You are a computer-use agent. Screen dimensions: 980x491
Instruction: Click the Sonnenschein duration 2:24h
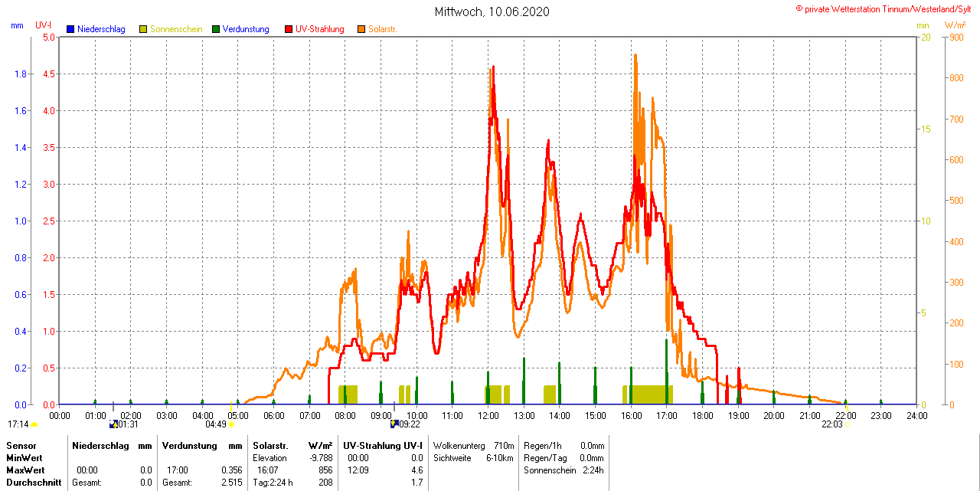[x=594, y=470]
